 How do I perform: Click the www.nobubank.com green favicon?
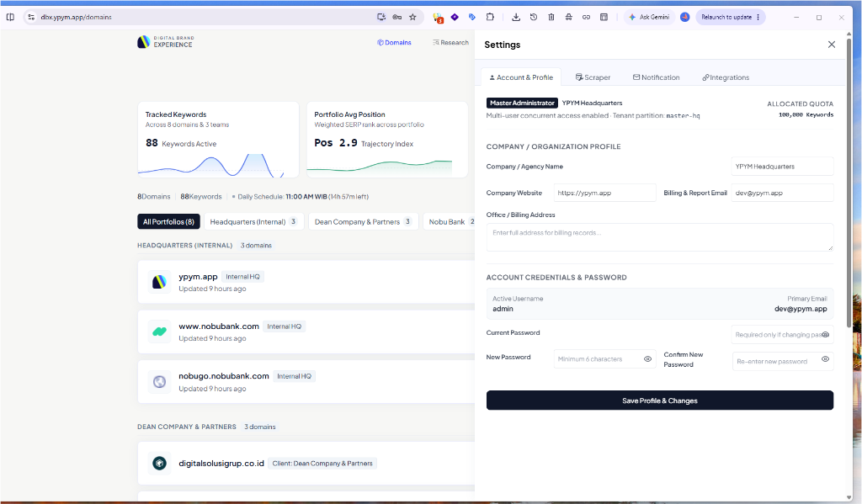click(159, 332)
